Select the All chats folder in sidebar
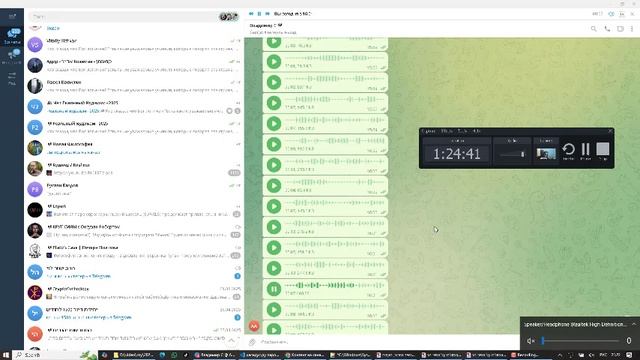 (x=12, y=36)
